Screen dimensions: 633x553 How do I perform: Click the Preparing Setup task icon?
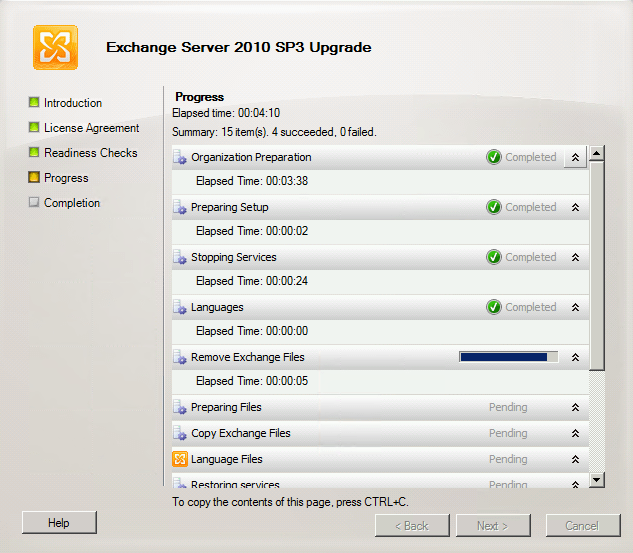180,207
